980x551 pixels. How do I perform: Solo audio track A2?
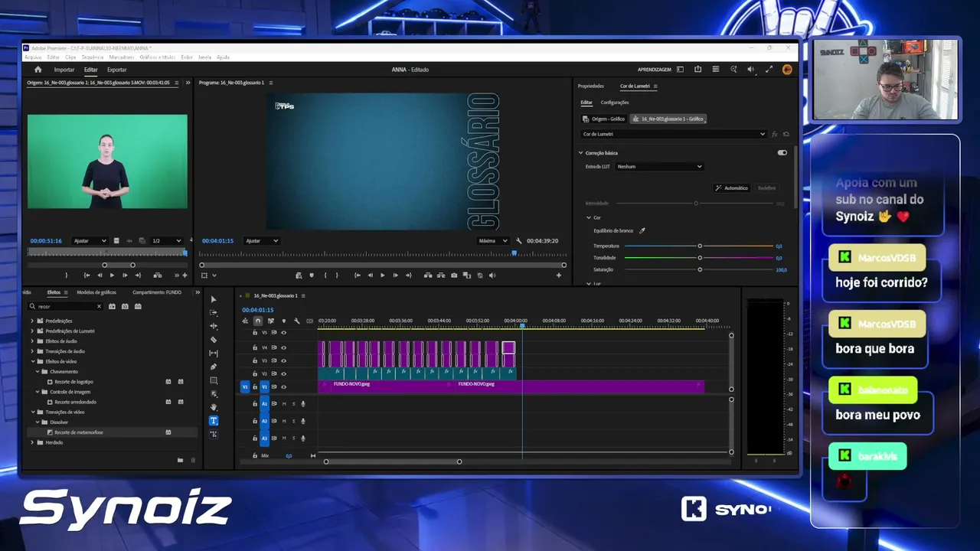[293, 421]
